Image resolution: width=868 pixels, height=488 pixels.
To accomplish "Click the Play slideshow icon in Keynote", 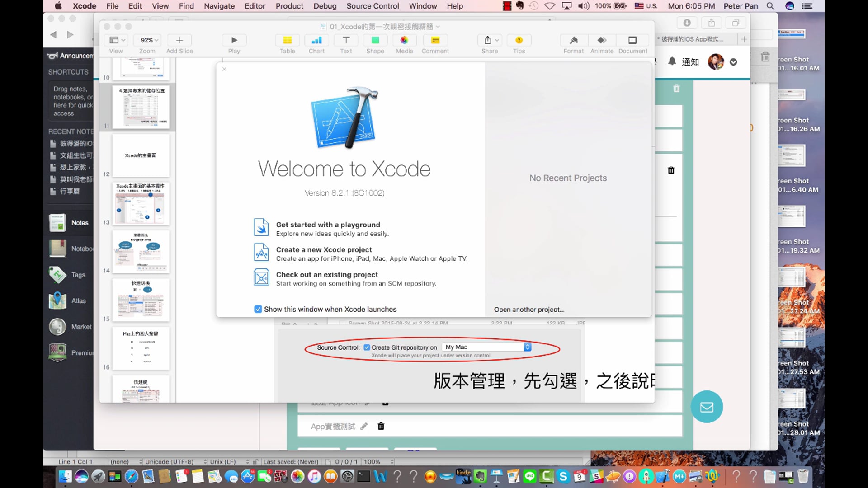I will [x=234, y=40].
